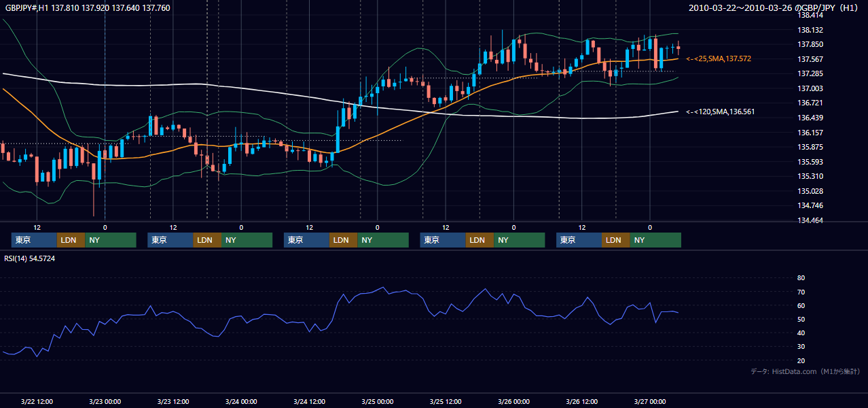Click RSI scale value 20
Image resolution: width=868 pixels, height=408 pixels.
tap(801, 360)
